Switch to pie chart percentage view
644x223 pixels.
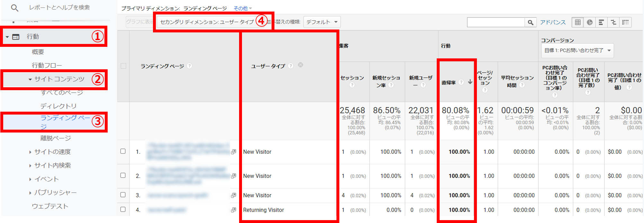(x=590, y=22)
